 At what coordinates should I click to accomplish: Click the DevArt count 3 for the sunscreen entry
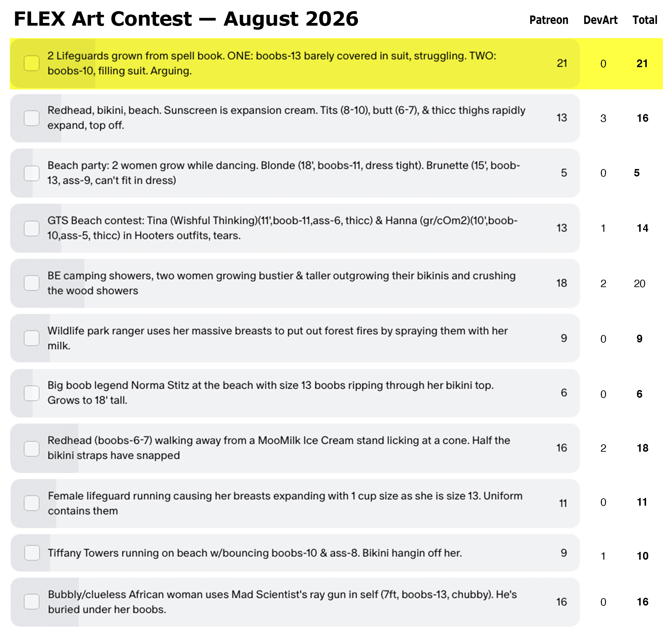603,118
